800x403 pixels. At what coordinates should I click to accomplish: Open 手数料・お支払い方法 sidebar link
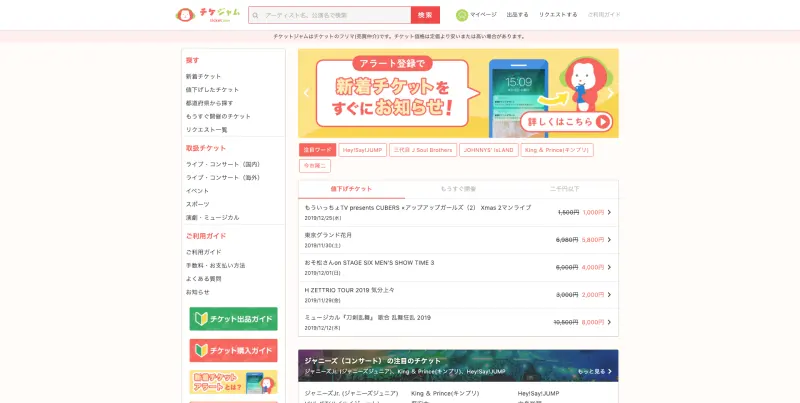(x=215, y=265)
